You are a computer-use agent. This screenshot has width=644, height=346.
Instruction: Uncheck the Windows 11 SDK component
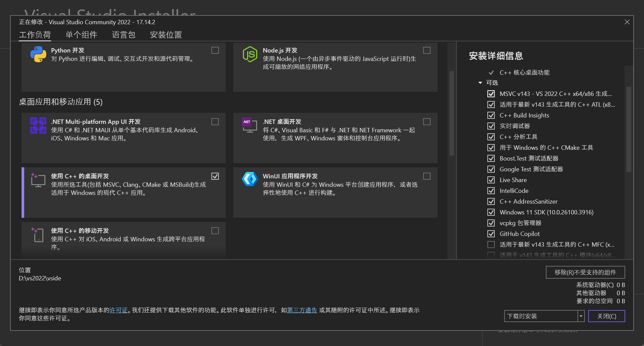(491, 212)
